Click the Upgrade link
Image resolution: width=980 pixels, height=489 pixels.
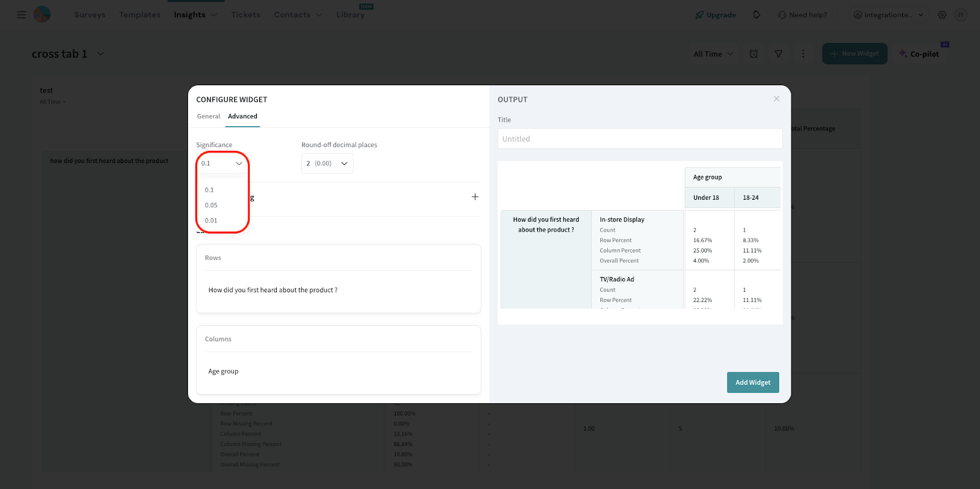[x=715, y=15]
